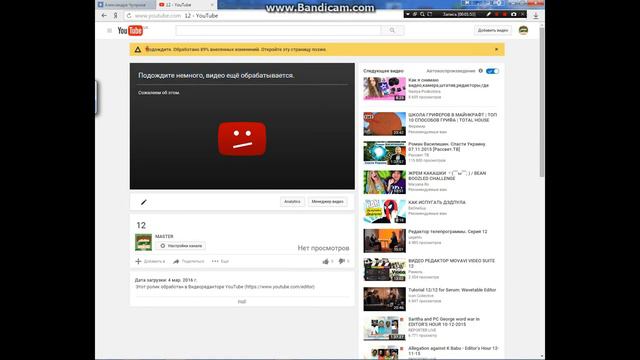The width and height of the screenshot is (640, 360).
Task: Click 'Добавить в' plus icon
Action: click(138, 261)
